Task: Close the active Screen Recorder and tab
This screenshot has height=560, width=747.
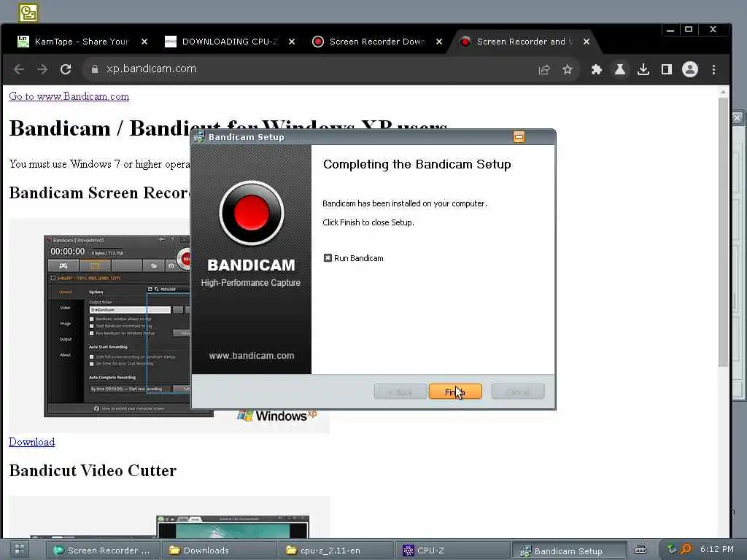Action: click(587, 42)
